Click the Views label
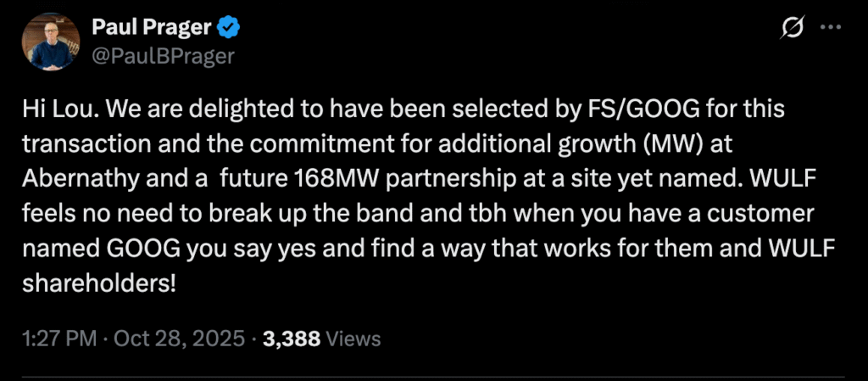The image size is (868, 381). 353,339
